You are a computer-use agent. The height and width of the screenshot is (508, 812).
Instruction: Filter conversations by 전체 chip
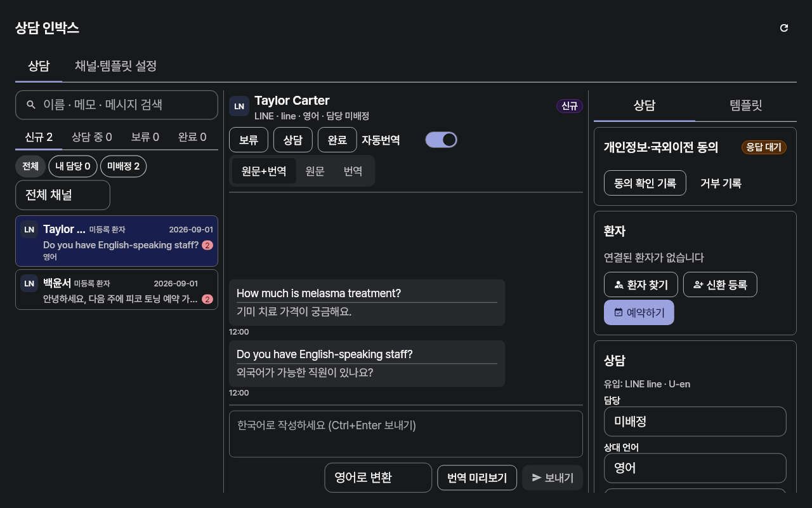(30, 166)
